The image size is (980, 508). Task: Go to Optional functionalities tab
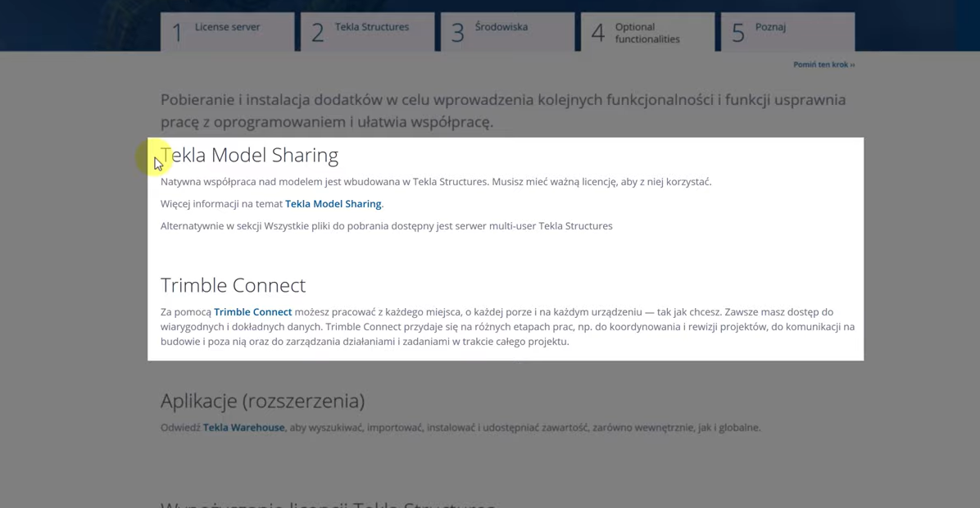(647, 33)
